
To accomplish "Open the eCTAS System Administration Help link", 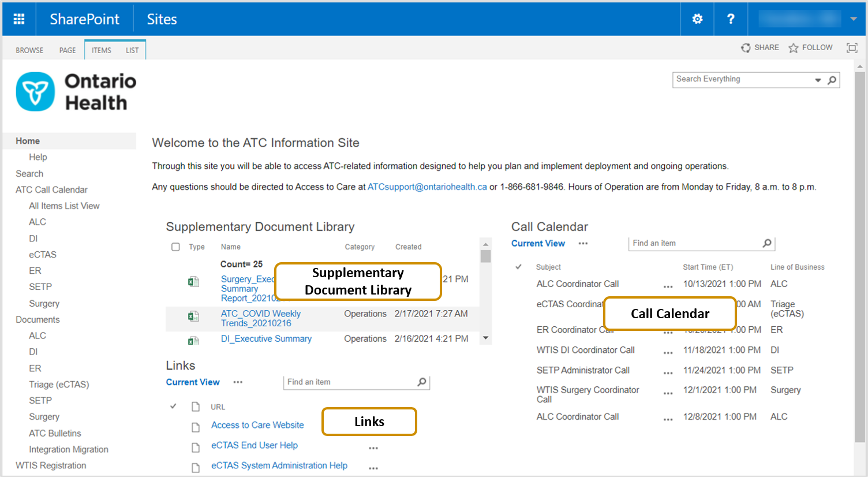I will (279, 465).
